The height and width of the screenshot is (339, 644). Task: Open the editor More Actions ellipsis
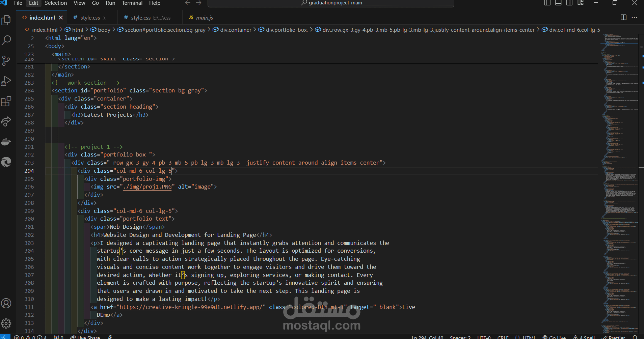tap(635, 18)
